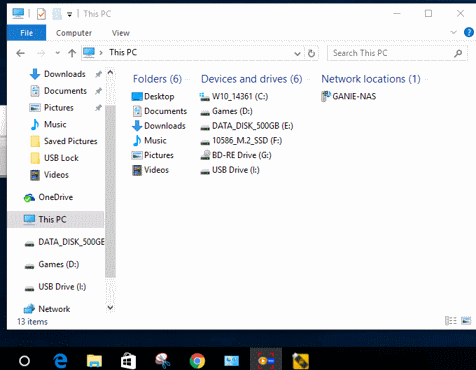Click the pin icon beside Documents

pos(98,91)
